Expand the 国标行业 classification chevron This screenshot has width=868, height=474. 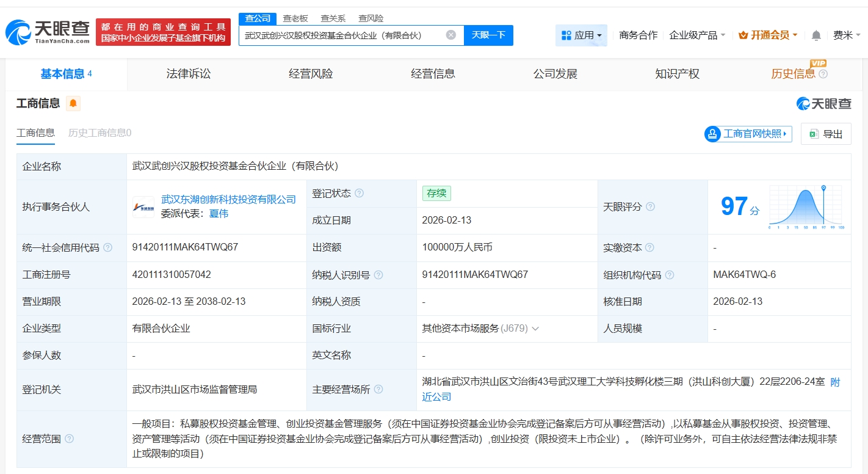[535, 329]
